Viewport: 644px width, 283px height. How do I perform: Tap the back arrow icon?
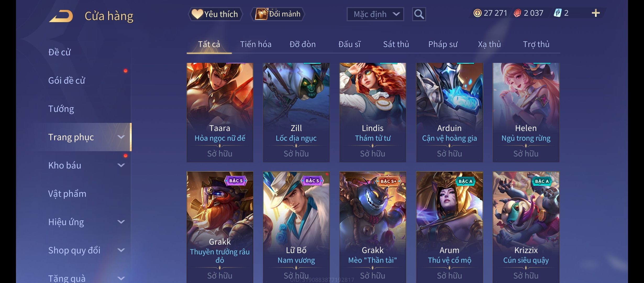(x=61, y=16)
